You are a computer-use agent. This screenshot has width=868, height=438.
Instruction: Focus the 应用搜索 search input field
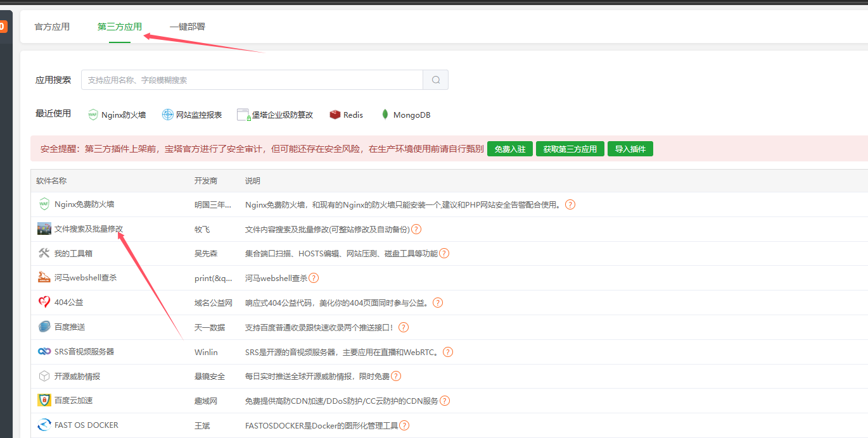pos(252,80)
